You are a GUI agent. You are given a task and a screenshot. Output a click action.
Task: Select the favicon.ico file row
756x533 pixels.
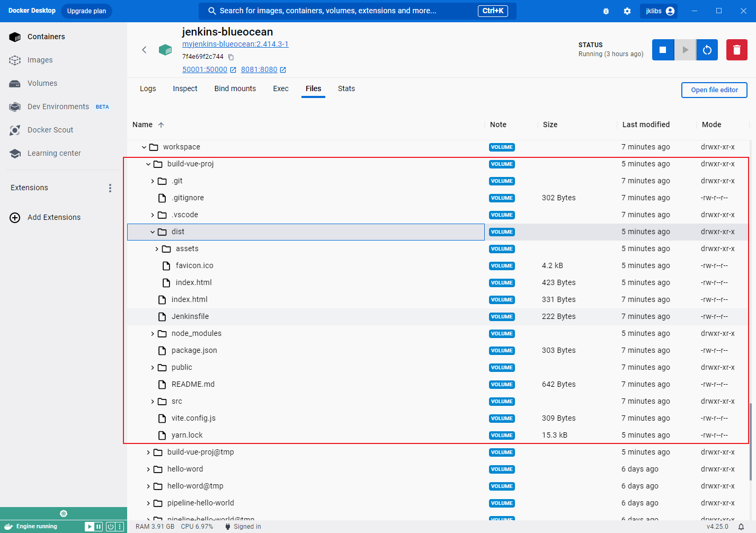438,266
